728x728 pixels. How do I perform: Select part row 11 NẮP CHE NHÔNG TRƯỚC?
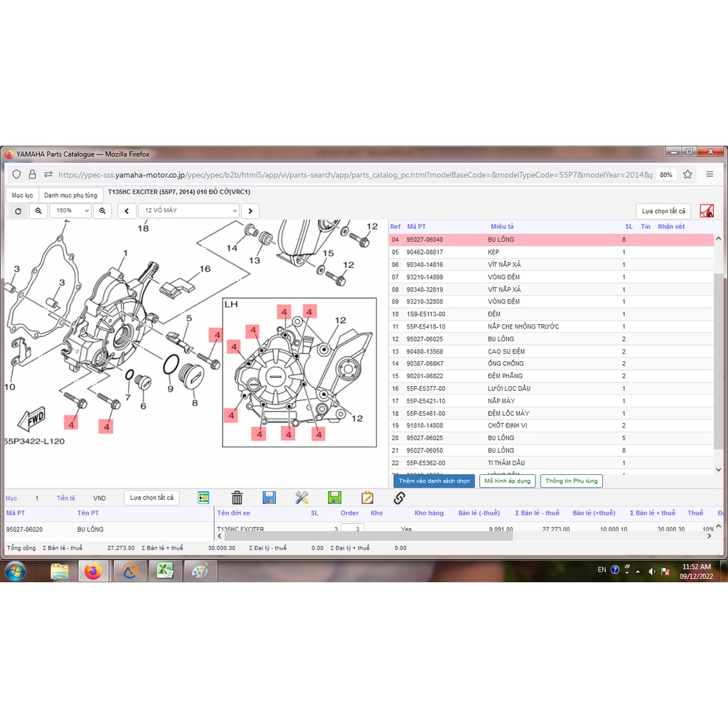point(551,326)
